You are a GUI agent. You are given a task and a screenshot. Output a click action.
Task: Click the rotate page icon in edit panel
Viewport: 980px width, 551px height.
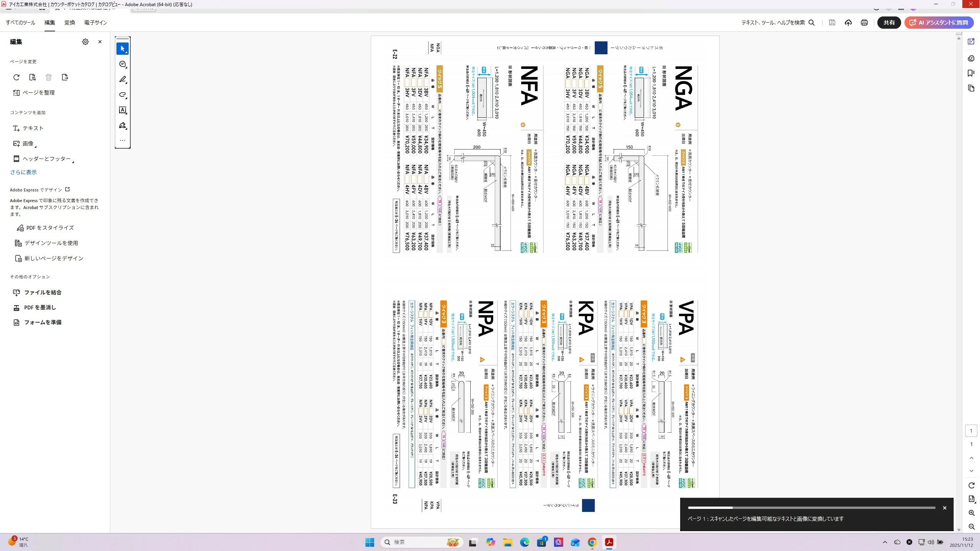pos(16,77)
